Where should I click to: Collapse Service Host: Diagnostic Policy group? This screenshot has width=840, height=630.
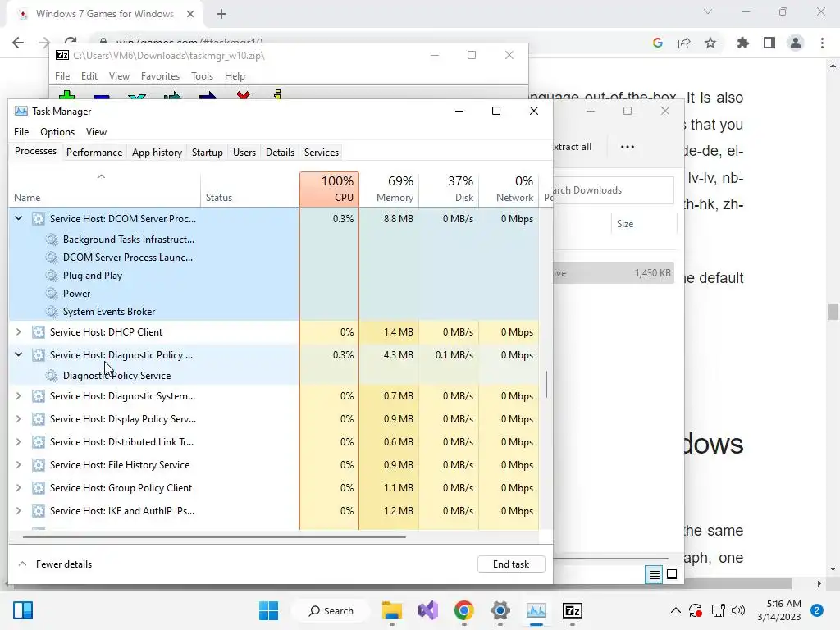point(19,354)
